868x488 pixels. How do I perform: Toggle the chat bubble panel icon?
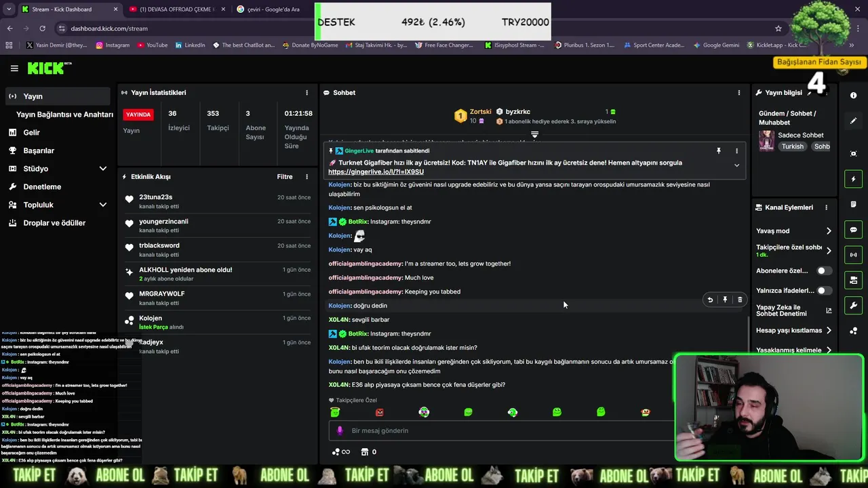pos(853,230)
